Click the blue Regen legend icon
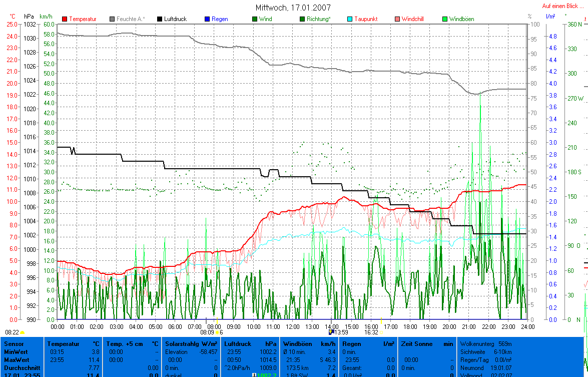 (x=208, y=19)
